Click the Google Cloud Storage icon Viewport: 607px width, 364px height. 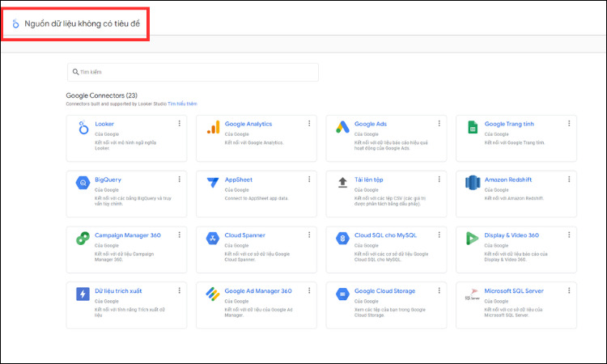(342, 294)
